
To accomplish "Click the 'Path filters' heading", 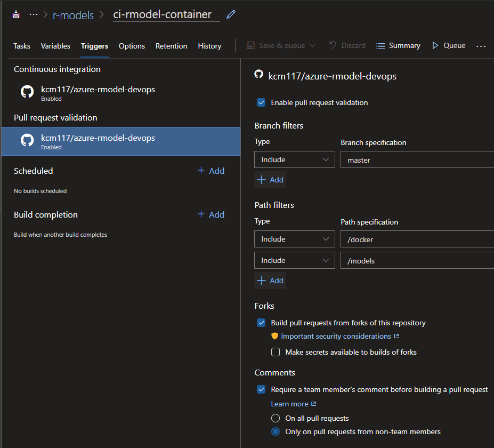I will 274,205.
